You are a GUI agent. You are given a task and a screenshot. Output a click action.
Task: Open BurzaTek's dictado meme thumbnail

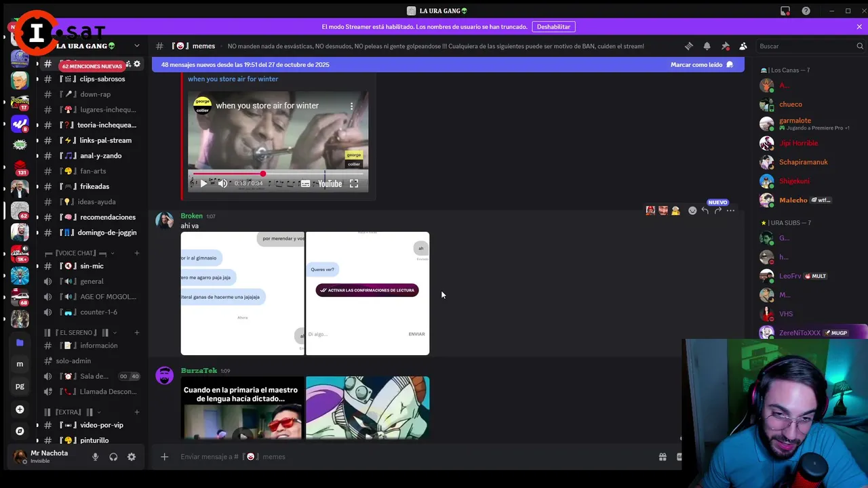point(242,408)
